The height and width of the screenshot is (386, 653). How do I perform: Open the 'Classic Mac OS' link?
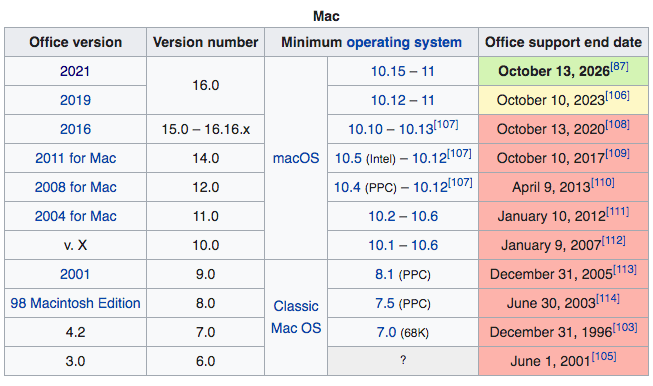tap(296, 317)
